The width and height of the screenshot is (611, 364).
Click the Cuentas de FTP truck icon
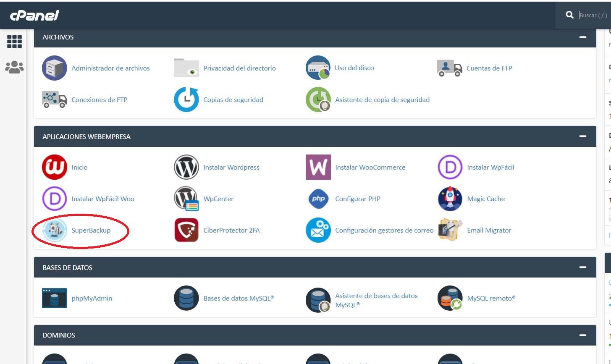[x=450, y=68]
